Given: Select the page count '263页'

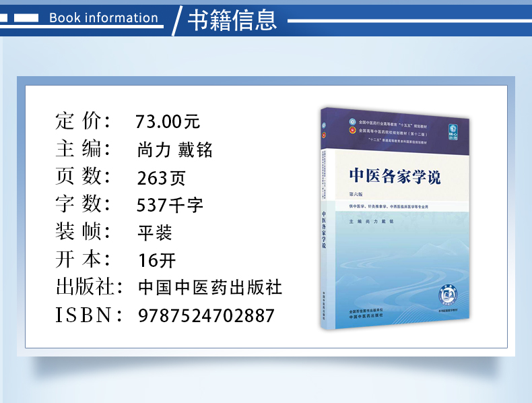Looking at the screenshot, I should click(161, 178).
